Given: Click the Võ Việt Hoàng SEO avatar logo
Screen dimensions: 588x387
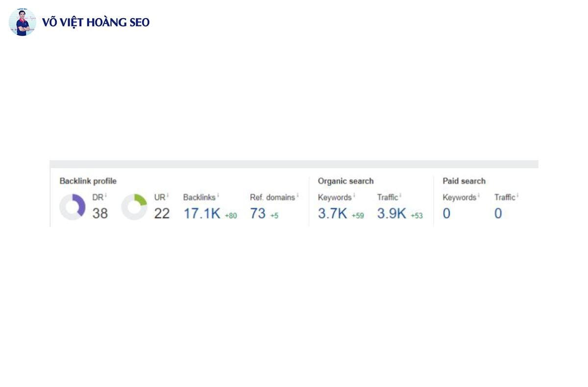Looking at the screenshot, I should 22,22.
